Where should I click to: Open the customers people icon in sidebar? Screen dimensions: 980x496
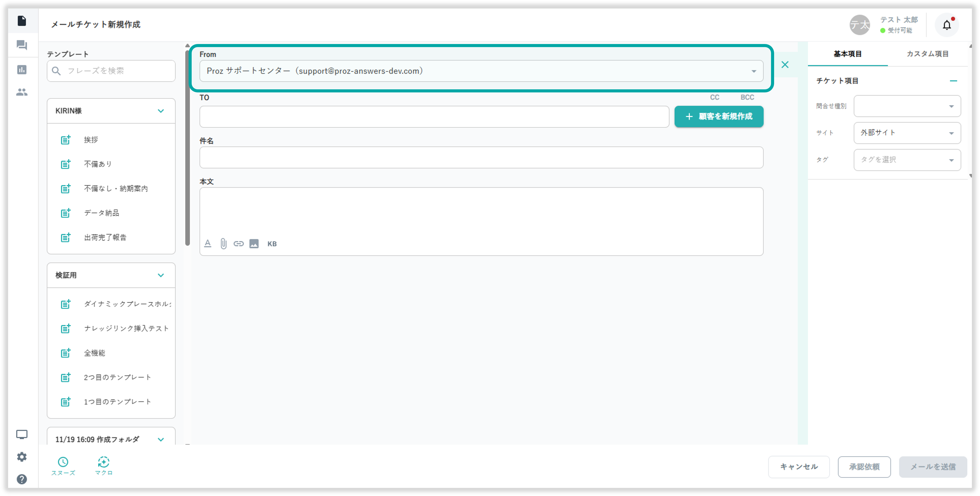click(x=22, y=92)
